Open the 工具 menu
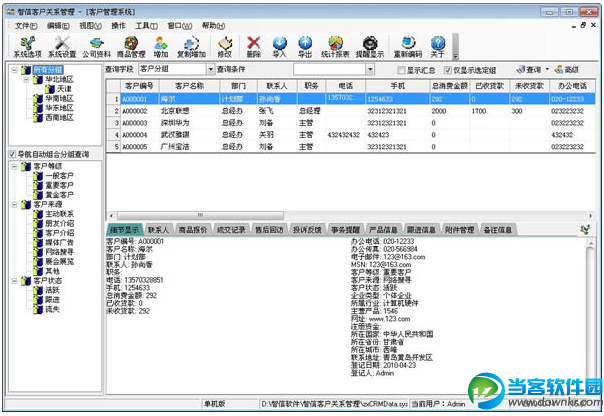Viewport: 604px width, 416px height. click(146, 26)
